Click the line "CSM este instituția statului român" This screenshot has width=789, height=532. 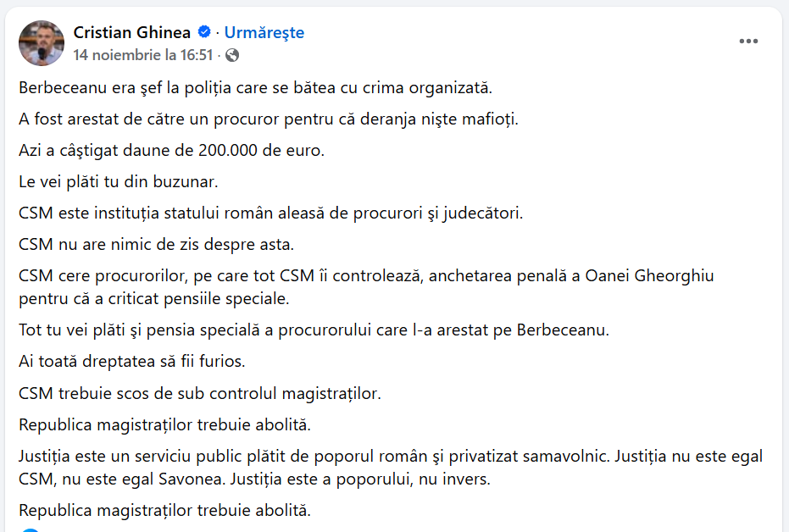tap(270, 213)
